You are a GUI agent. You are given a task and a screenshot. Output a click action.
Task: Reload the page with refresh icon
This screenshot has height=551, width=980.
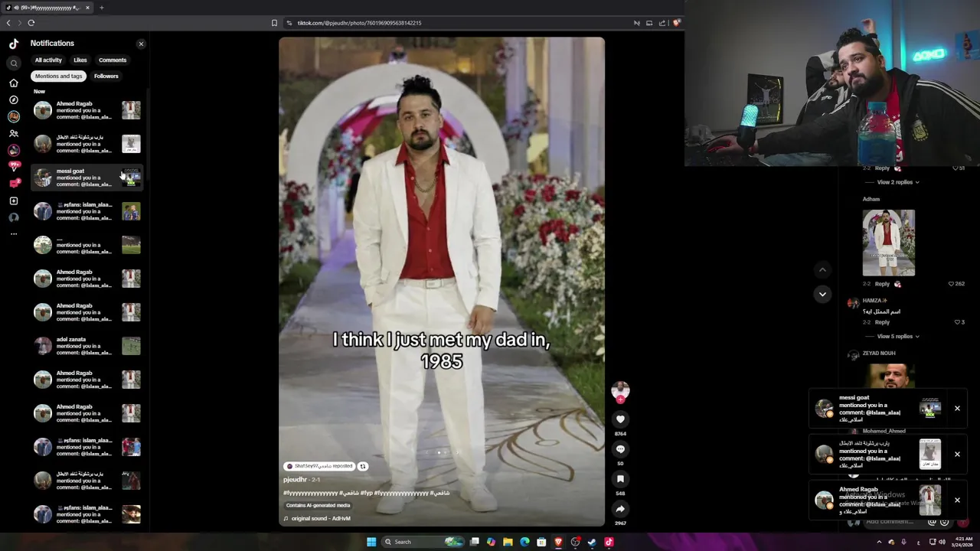click(31, 23)
